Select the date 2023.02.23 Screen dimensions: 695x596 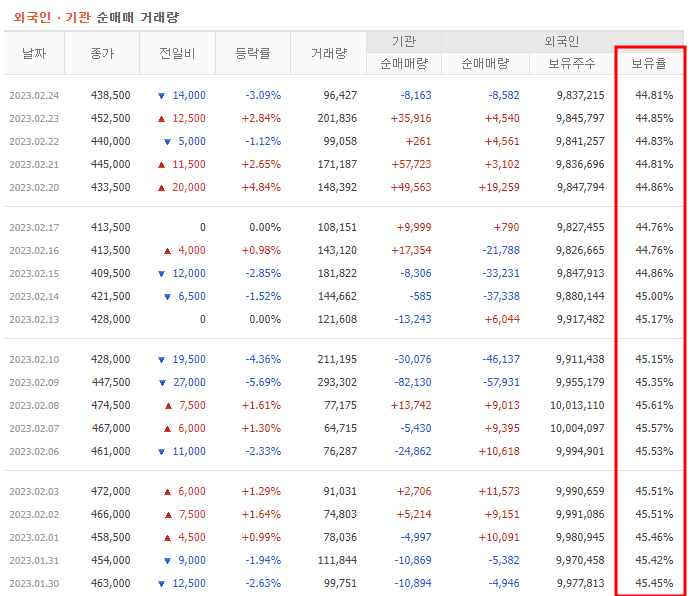point(34,119)
